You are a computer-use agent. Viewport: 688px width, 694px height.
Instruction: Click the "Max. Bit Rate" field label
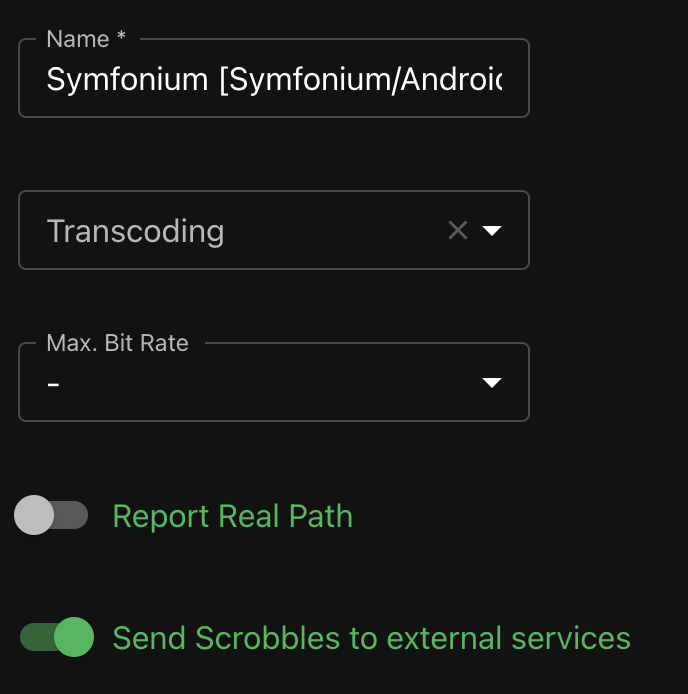(x=117, y=343)
